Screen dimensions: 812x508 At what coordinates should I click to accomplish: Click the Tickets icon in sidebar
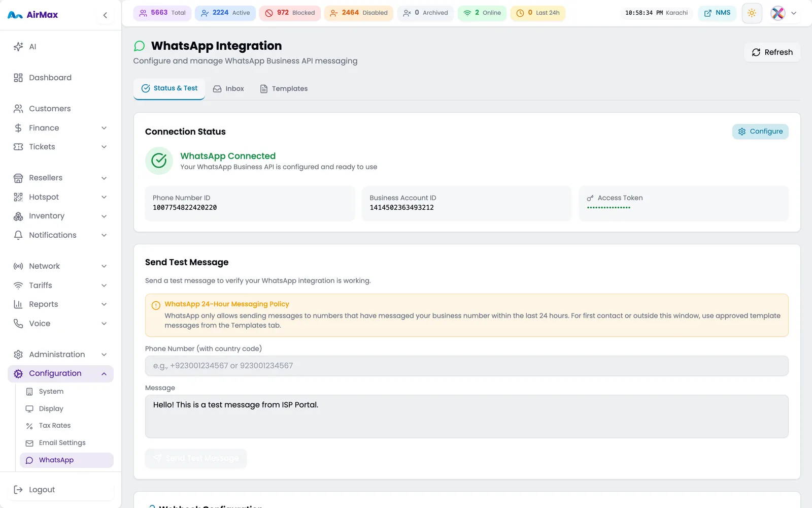click(18, 147)
